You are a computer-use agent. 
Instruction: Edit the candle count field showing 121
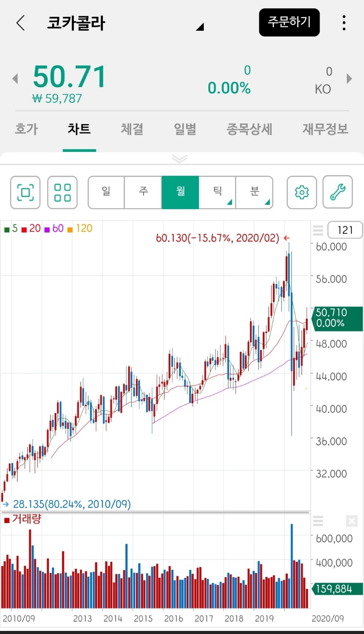(x=345, y=230)
